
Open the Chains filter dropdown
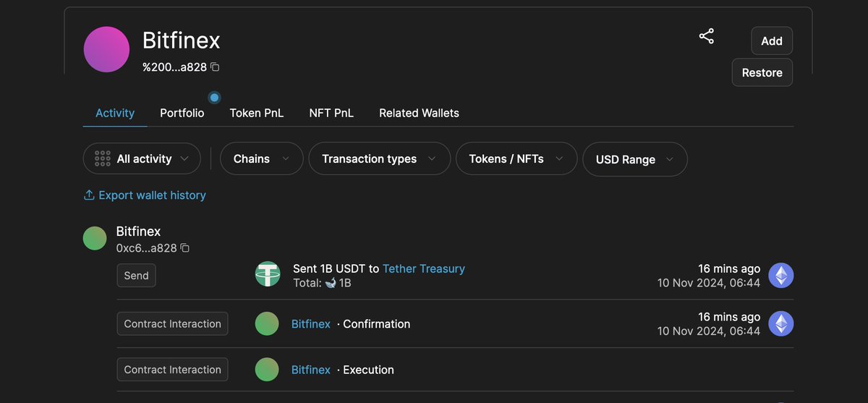261,158
